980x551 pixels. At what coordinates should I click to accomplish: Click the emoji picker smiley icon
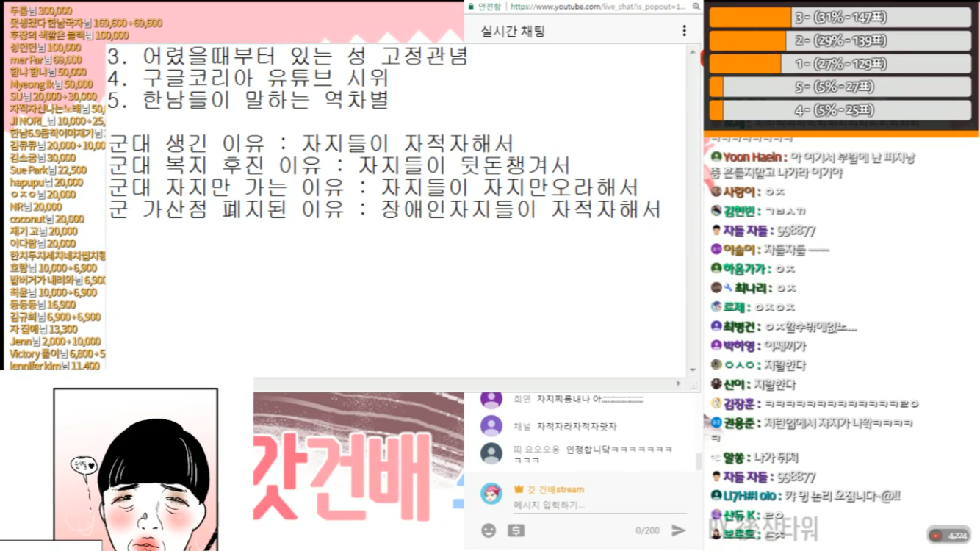click(489, 530)
